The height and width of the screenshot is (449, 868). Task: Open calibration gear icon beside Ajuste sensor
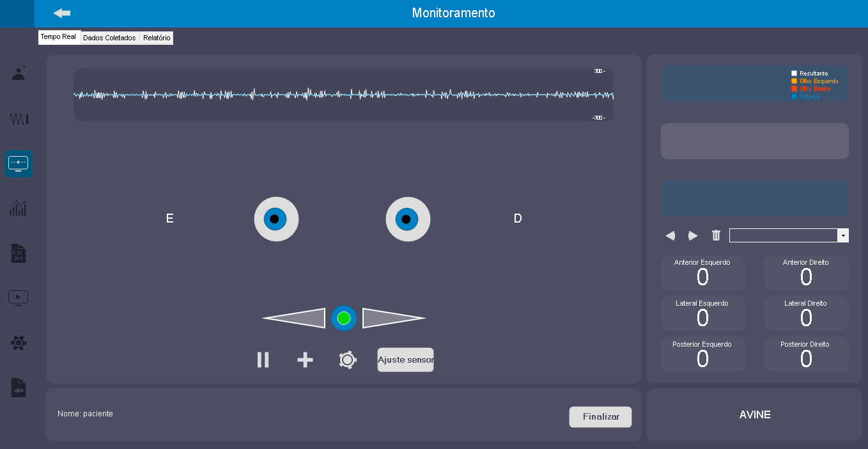(x=347, y=360)
